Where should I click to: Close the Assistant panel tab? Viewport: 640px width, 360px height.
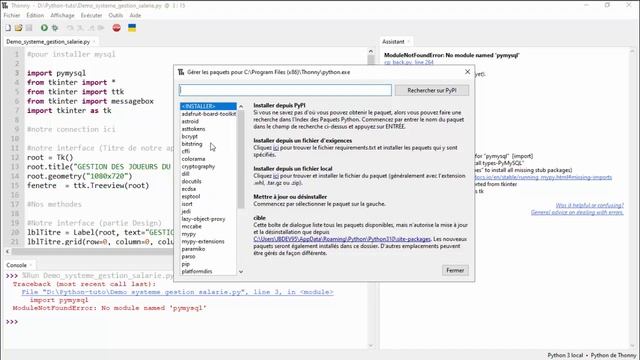pos(408,42)
